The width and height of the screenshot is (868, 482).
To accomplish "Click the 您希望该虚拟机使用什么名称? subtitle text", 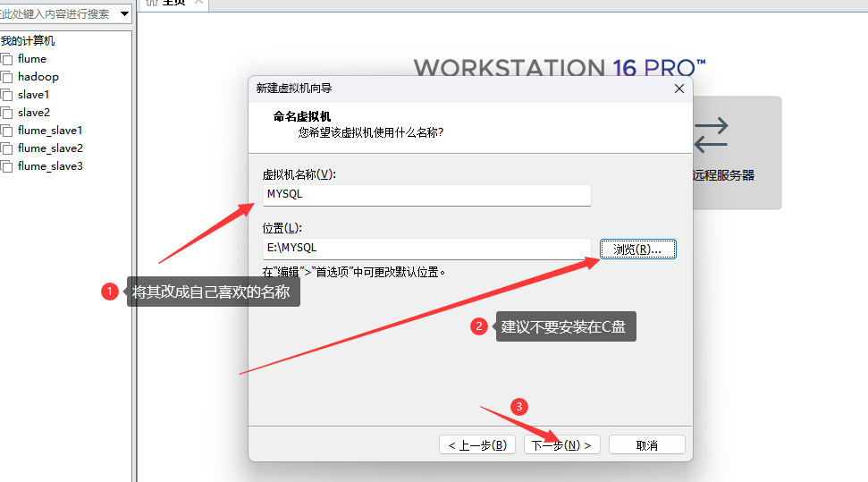I will [x=371, y=132].
